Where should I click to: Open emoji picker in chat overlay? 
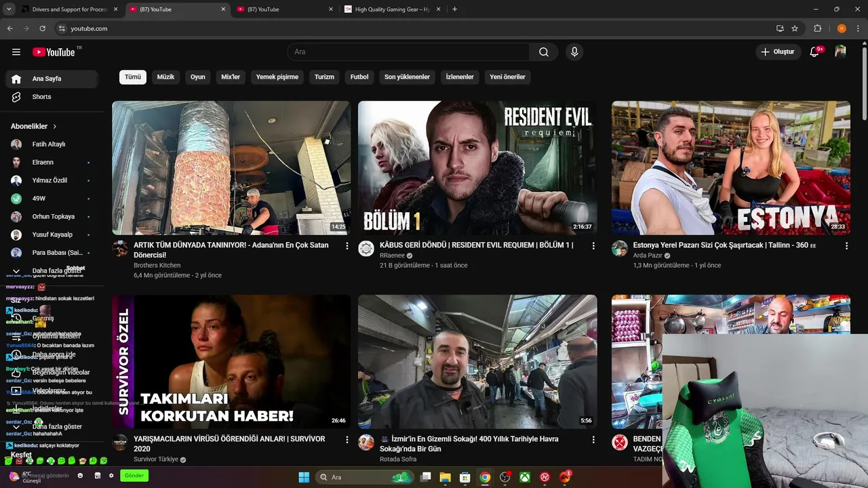(x=81, y=476)
